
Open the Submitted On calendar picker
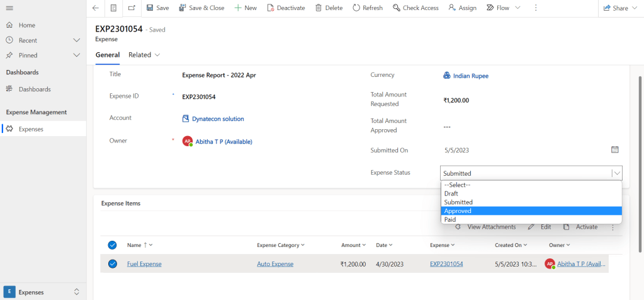(614, 150)
